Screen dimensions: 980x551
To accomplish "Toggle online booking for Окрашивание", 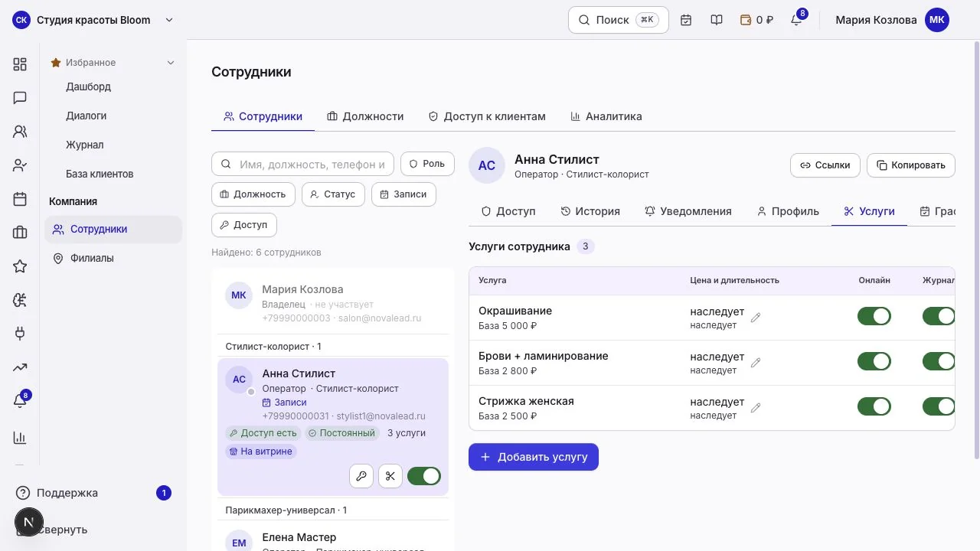I will [874, 316].
